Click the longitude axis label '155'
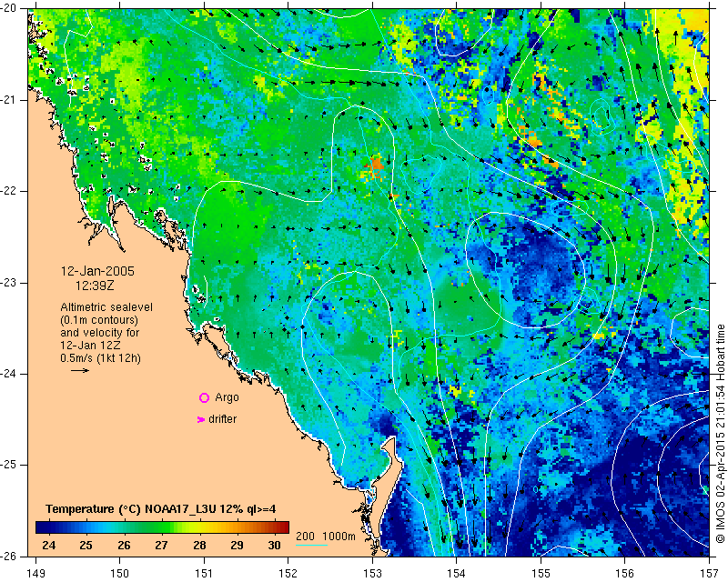 click(541, 574)
